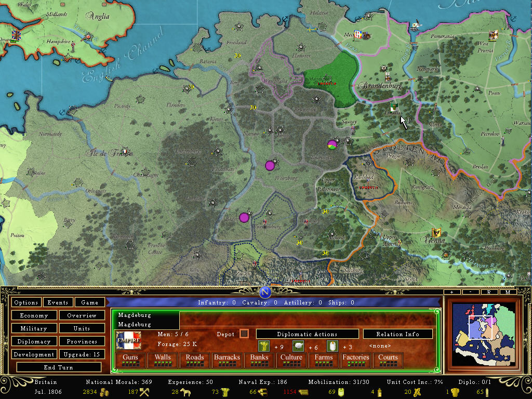Viewport: 532px width, 399px height.
Task: Click the crossed tools icon beside 187
Action: click(144, 392)
